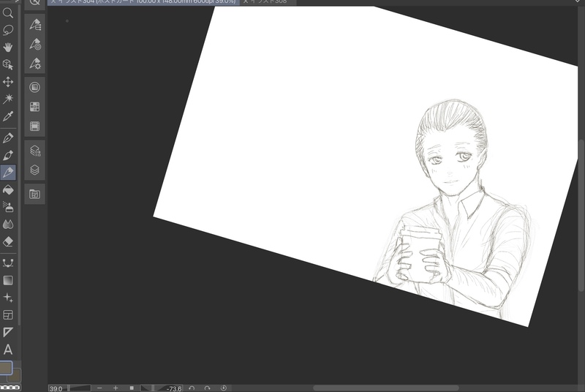Select the Eraser tool
Image resolution: width=585 pixels, height=392 pixels.
8,241
